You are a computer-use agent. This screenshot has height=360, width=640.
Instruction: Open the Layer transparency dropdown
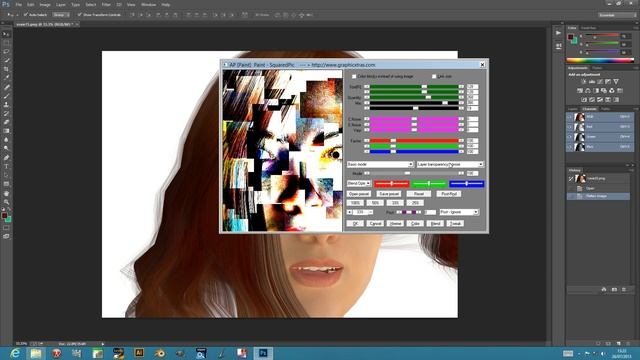coord(450,164)
